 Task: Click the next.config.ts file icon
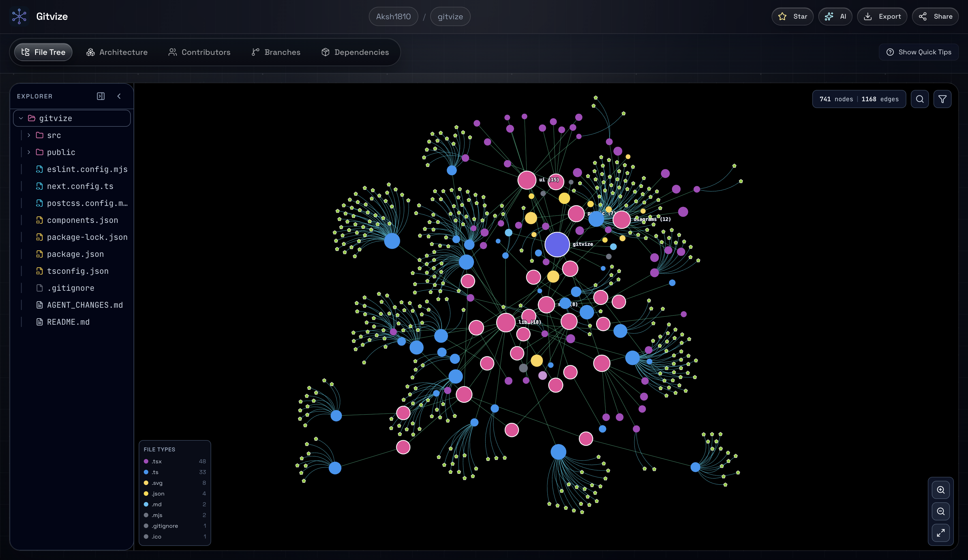[x=40, y=186]
